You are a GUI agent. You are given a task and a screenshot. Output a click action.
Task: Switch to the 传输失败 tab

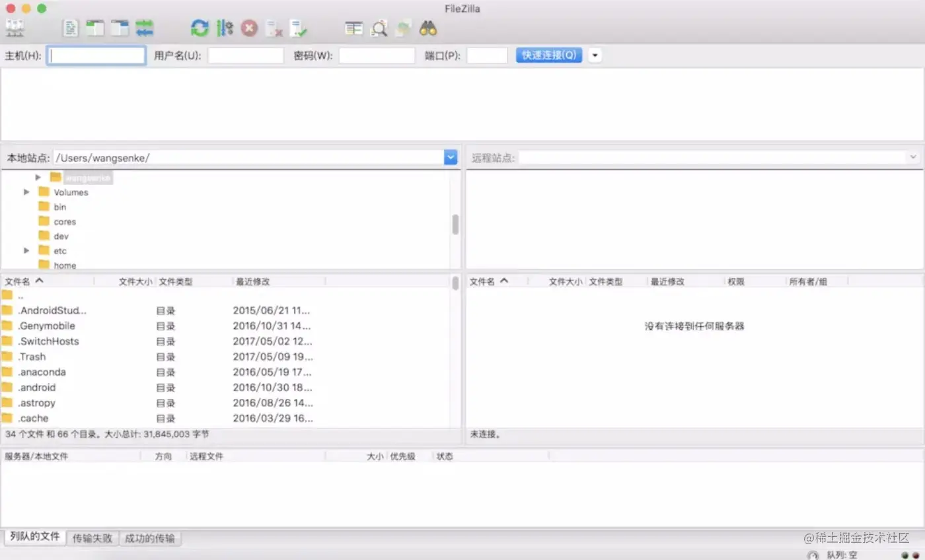pyautogui.click(x=92, y=538)
